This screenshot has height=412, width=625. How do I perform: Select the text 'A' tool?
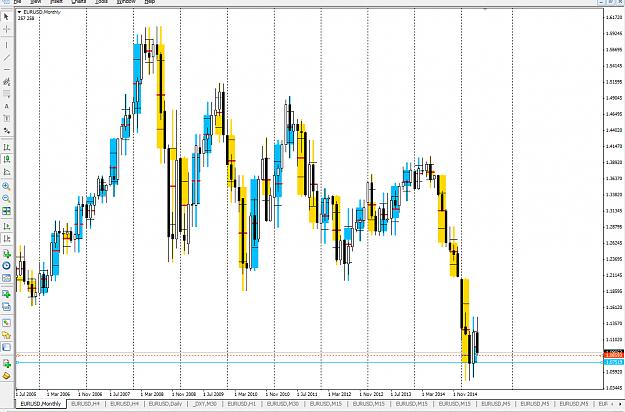(x=6, y=106)
